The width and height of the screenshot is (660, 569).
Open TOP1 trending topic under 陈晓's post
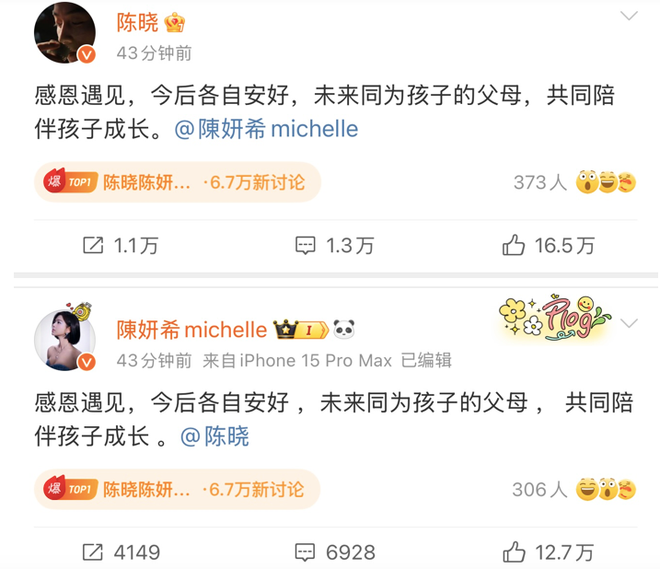click(x=178, y=183)
